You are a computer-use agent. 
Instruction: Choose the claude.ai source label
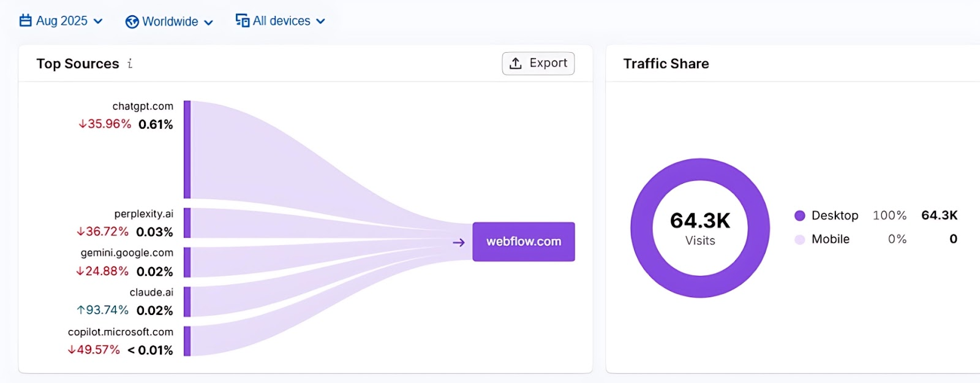[151, 293]
